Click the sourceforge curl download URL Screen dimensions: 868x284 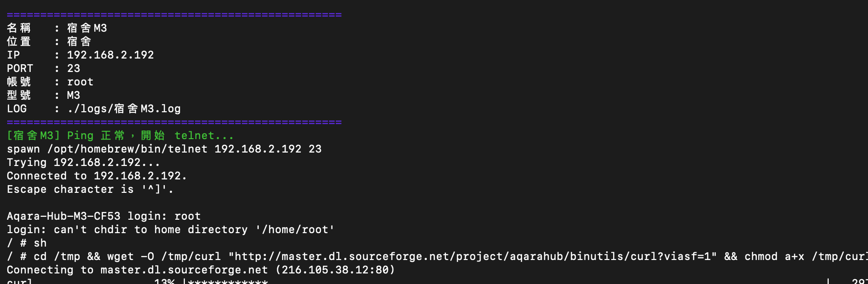point(472,257)
